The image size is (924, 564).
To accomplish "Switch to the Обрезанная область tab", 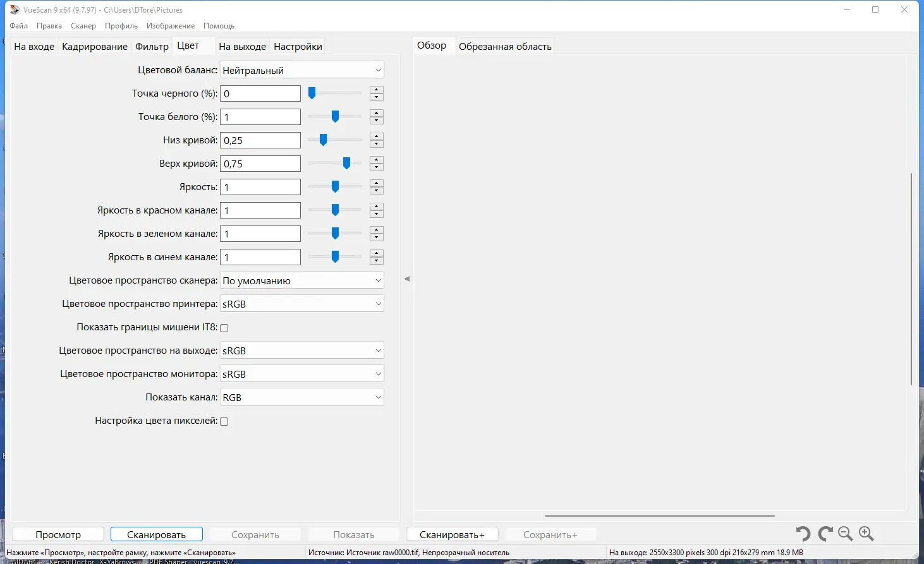I will [x=505, y=47].
